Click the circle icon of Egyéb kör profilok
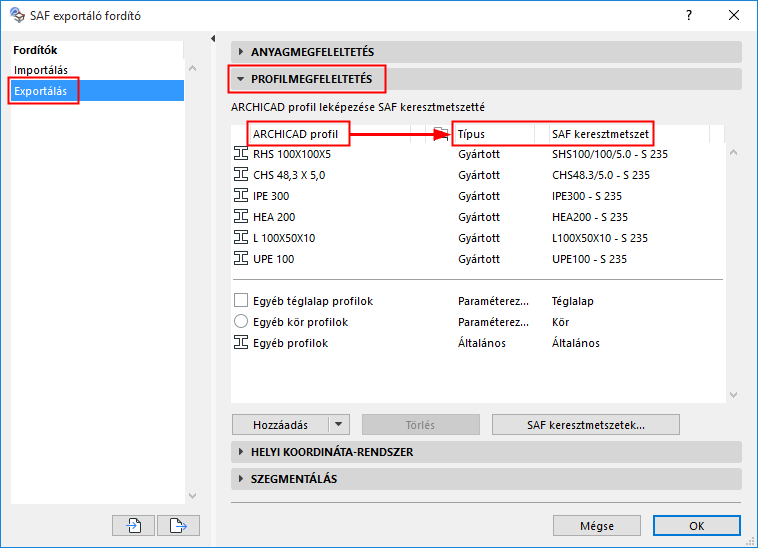This screenshot has height=548, width=758. [241, 321]
